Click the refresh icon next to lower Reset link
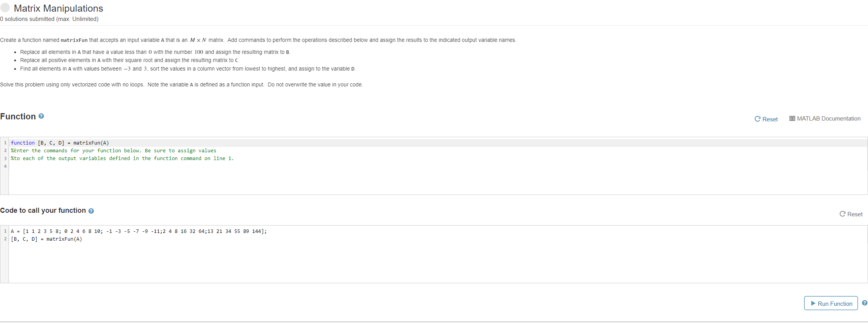 842,214
